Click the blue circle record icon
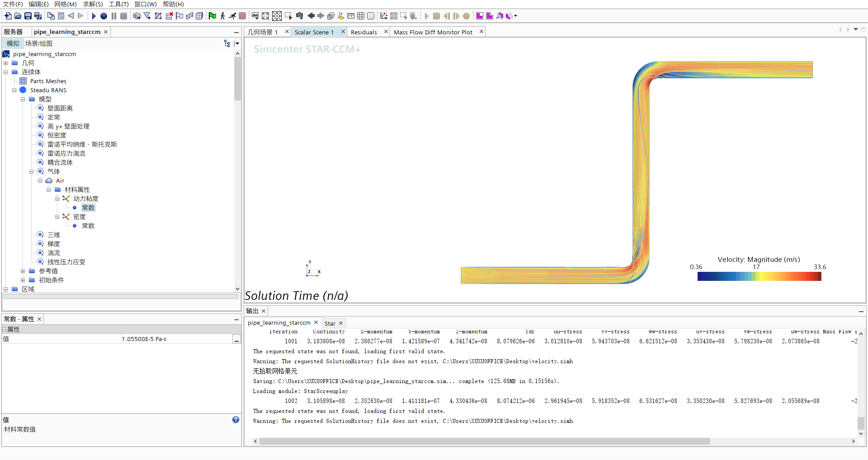 (x=104, y=16)
